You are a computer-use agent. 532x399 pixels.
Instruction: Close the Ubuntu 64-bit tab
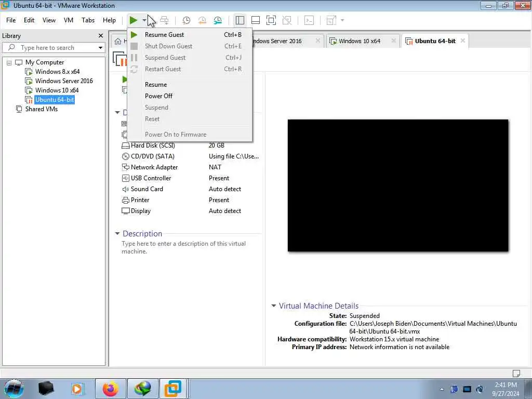[462, 41]
